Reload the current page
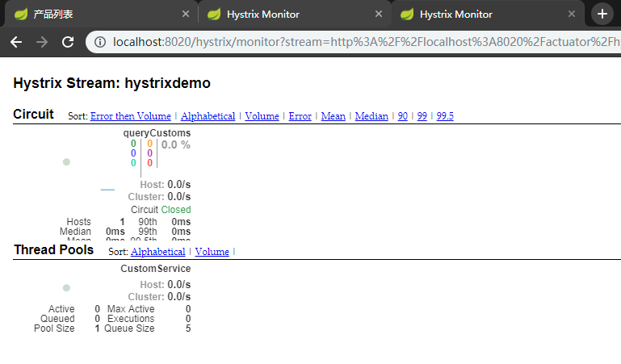This screenshot has height=364, width=621. (69, 42)
